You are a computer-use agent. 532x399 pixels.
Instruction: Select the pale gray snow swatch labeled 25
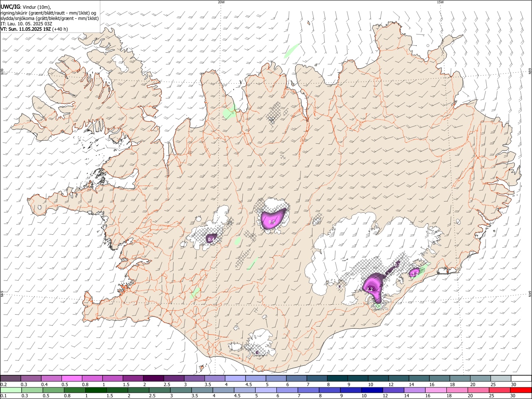coord(501,378)
